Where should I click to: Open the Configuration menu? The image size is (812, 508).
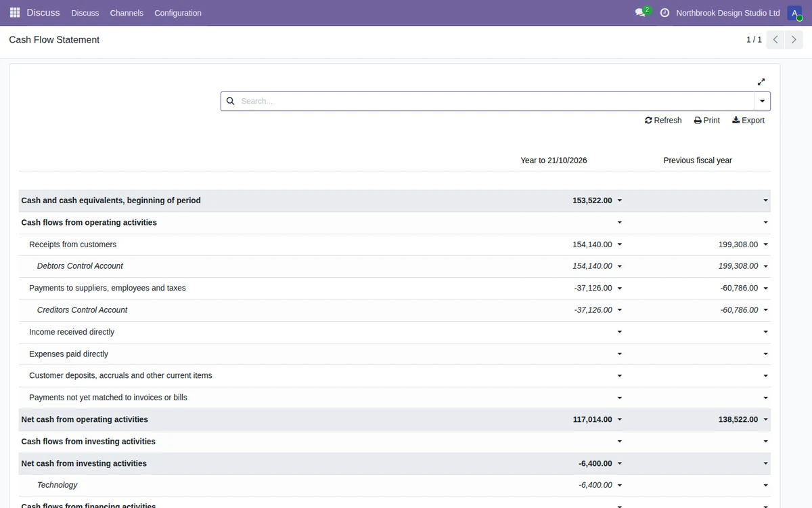pos(178,13)
